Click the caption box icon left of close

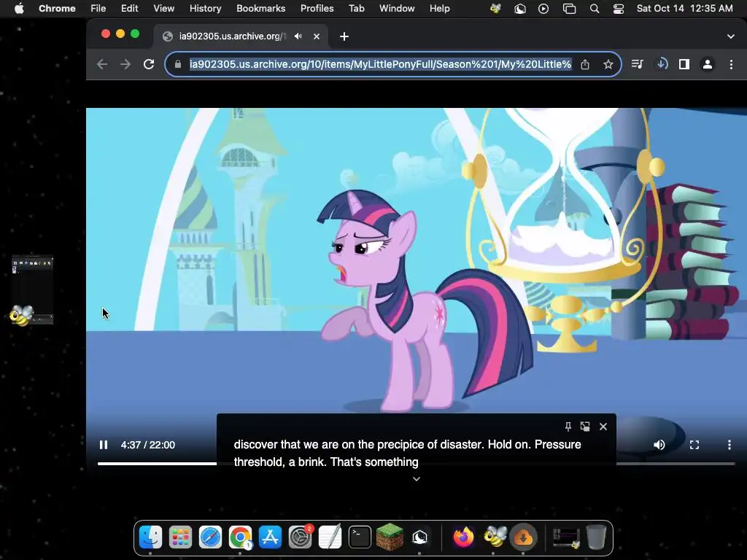[585, 427]
